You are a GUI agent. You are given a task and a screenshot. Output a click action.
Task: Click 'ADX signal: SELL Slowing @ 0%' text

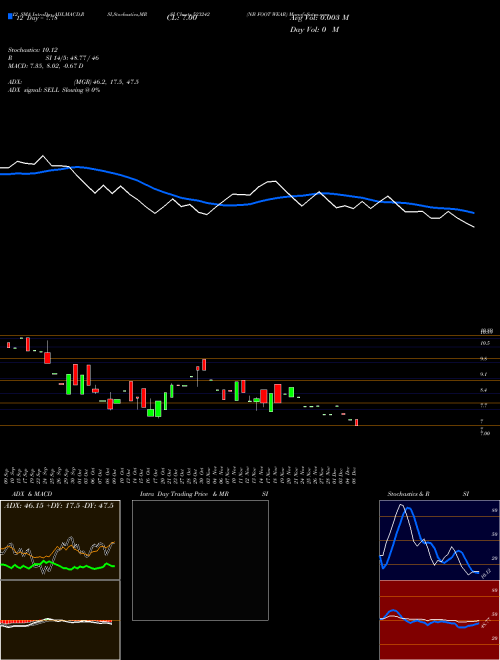pos(54,90)
